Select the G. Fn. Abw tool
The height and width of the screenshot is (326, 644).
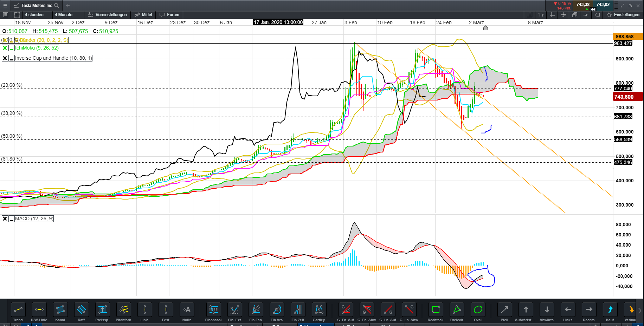367,312
